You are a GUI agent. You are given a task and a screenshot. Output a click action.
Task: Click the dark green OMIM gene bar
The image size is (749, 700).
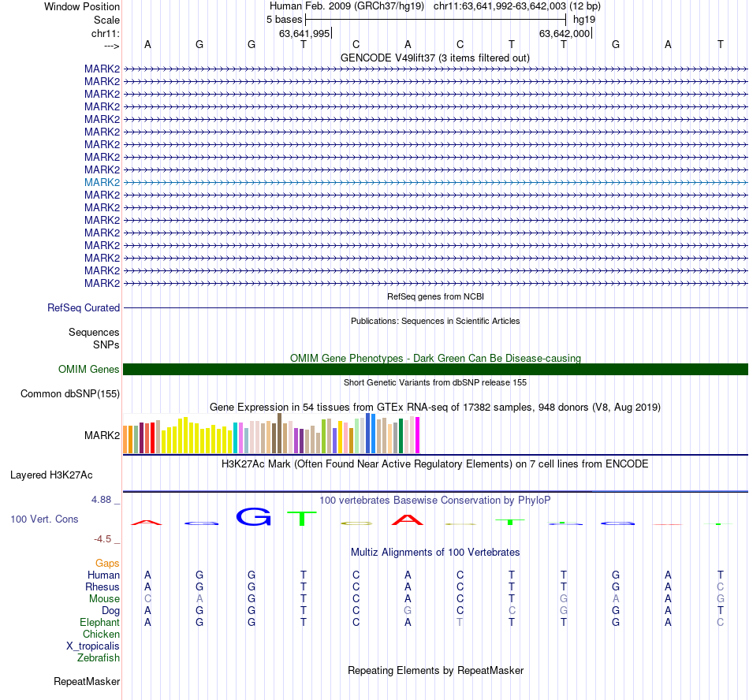click(435, 369)
